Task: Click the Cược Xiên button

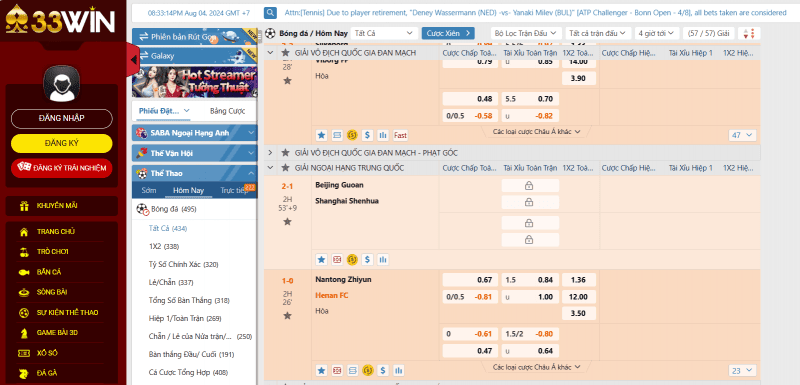Action: pyautogui.click(x=448, y=33)
